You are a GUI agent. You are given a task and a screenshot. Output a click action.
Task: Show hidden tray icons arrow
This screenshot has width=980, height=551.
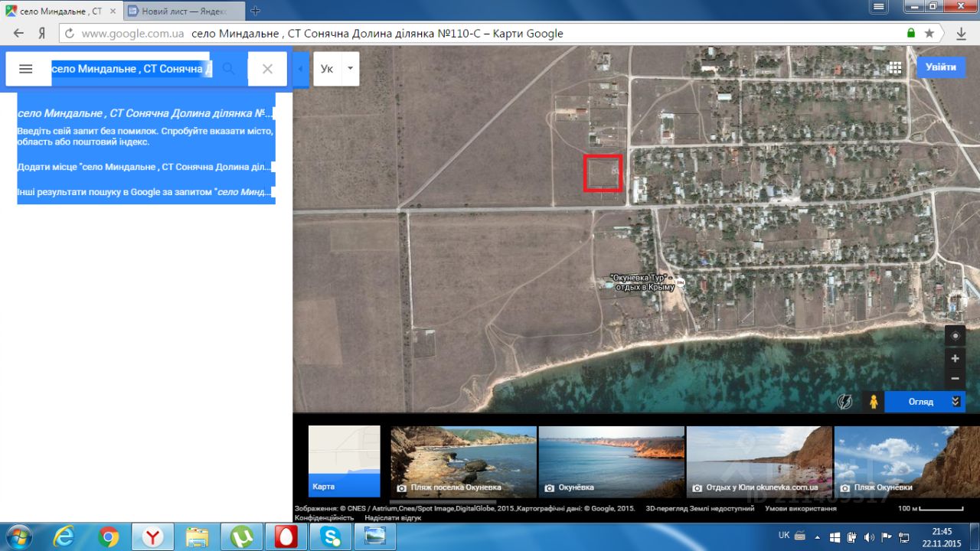[818, 537]
